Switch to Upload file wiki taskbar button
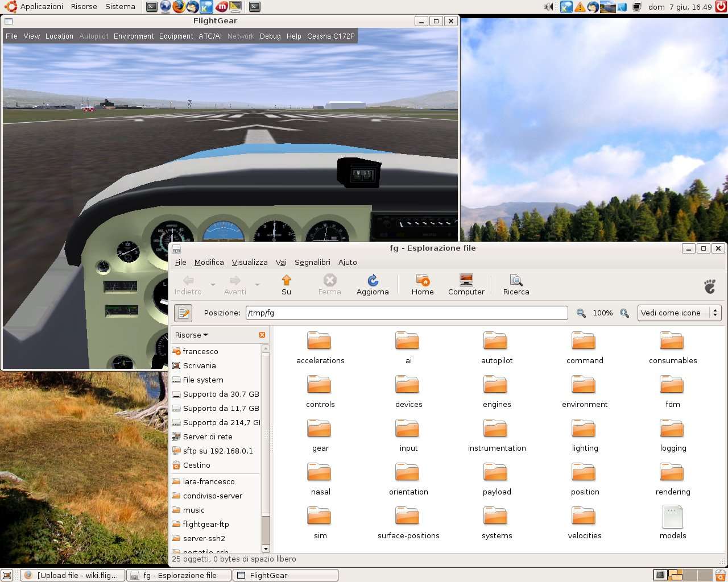The width and height of the screenshot is (728, 582). pos(73,575)
